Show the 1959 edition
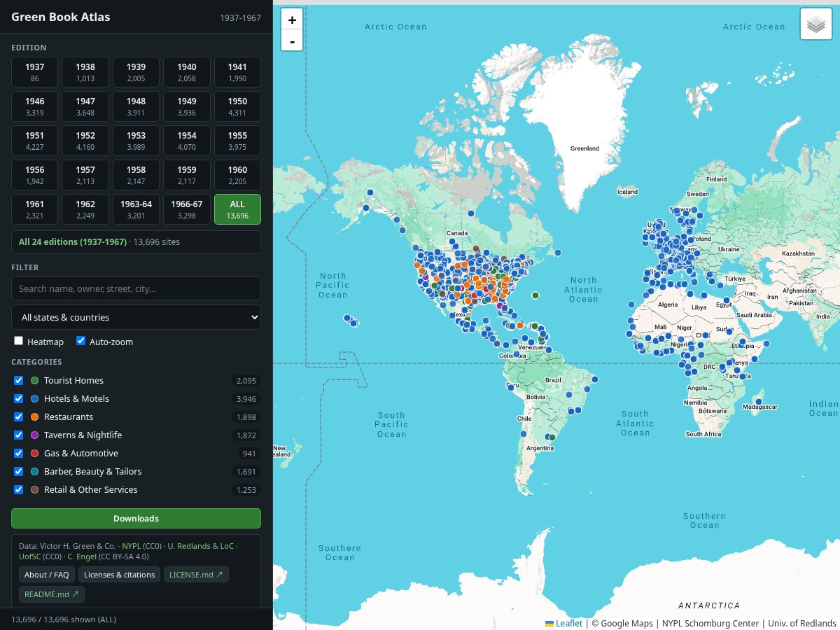This screenshot has width=840, height=630. 187,175
